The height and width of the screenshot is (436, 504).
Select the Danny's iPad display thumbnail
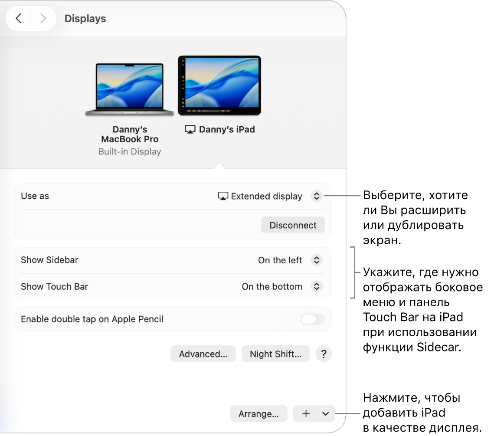pos(219,85)
